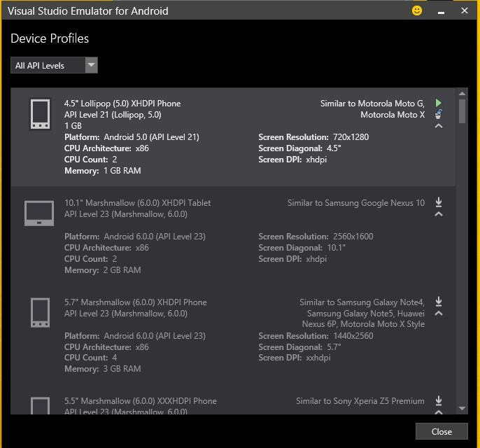Collapse the 10.1" Marshmallow tablet details
This screenshot has width=480, height=448.
439,213
